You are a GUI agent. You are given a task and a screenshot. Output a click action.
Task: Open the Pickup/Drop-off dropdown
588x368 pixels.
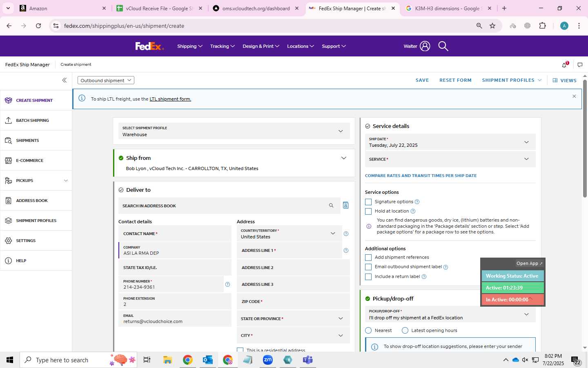tap(450, 314)
